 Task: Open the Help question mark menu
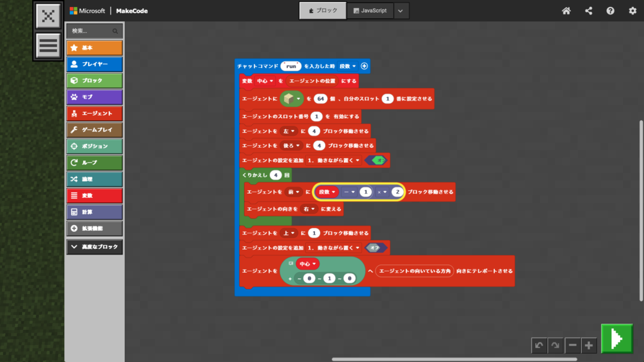pos(610,11)
